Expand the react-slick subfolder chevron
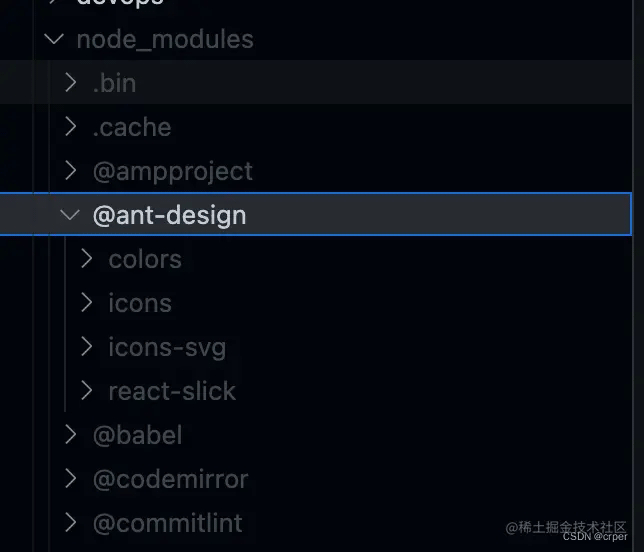Screen dimensions: 644x552 pyautogui.click(x=86, y=391)
